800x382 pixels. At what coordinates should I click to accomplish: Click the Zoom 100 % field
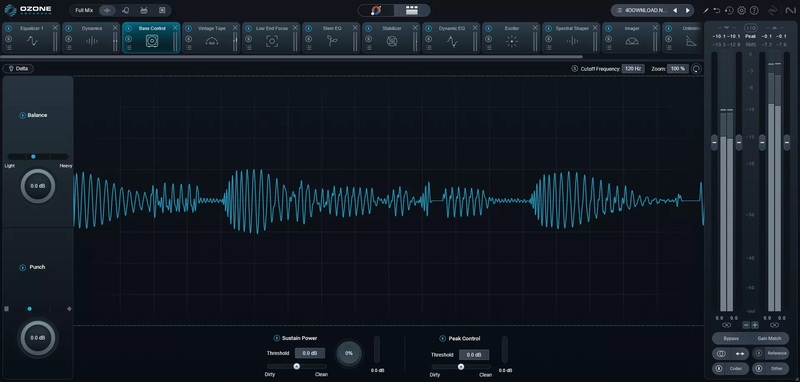coord(678,69)
